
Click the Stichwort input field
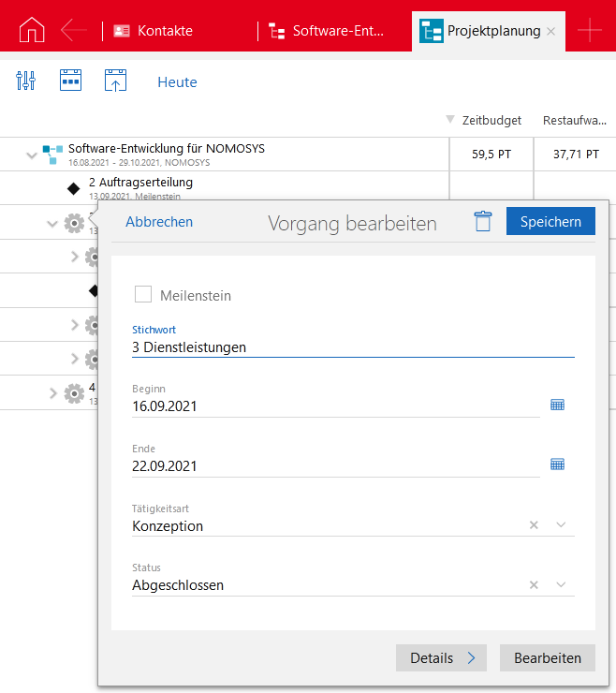(352, 346)
